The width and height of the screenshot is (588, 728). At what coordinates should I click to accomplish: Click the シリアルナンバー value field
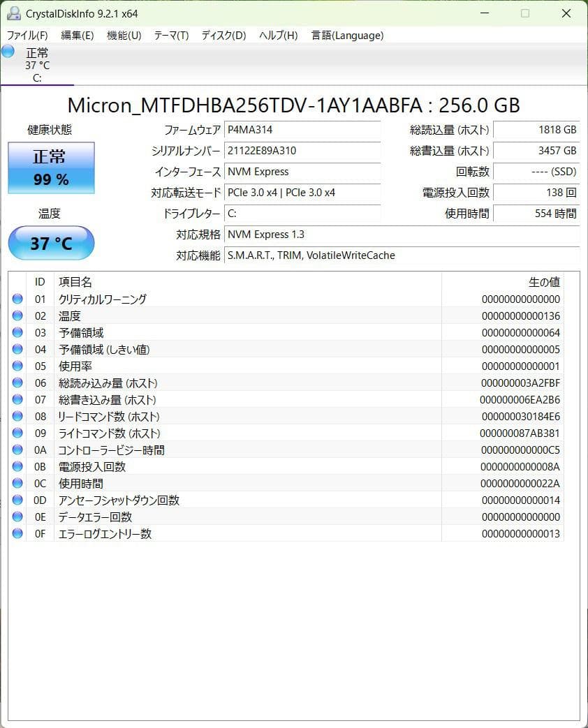point(302,151)
